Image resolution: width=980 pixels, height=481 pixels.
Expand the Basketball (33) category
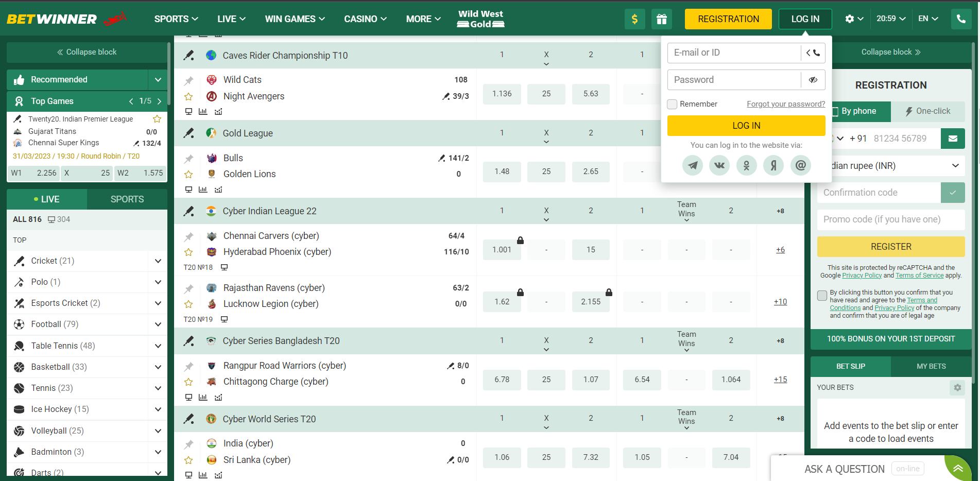pyautogui.click(x=158, y=367)
